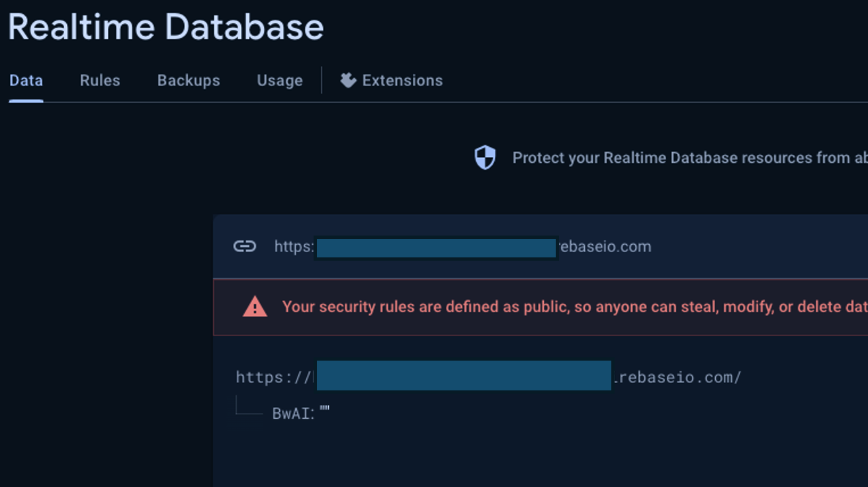
Task: Click the public security rules warning text
Action: click(x=575, y=307)
